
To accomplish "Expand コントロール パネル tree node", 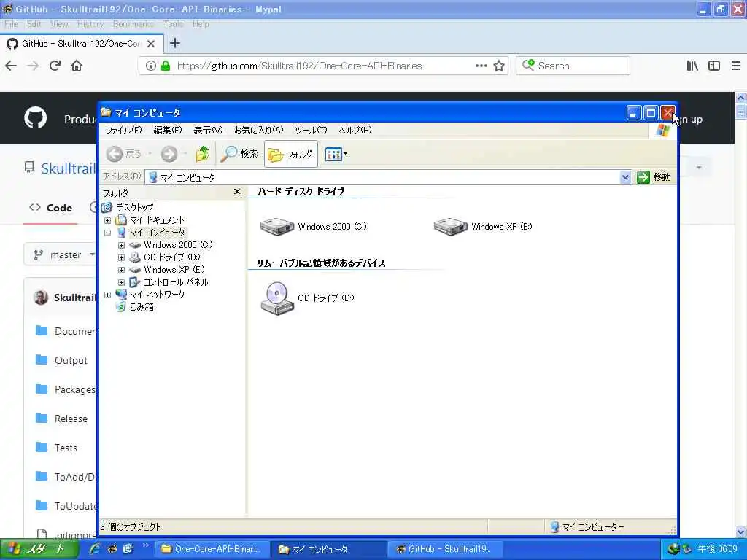I will [122, 282].
